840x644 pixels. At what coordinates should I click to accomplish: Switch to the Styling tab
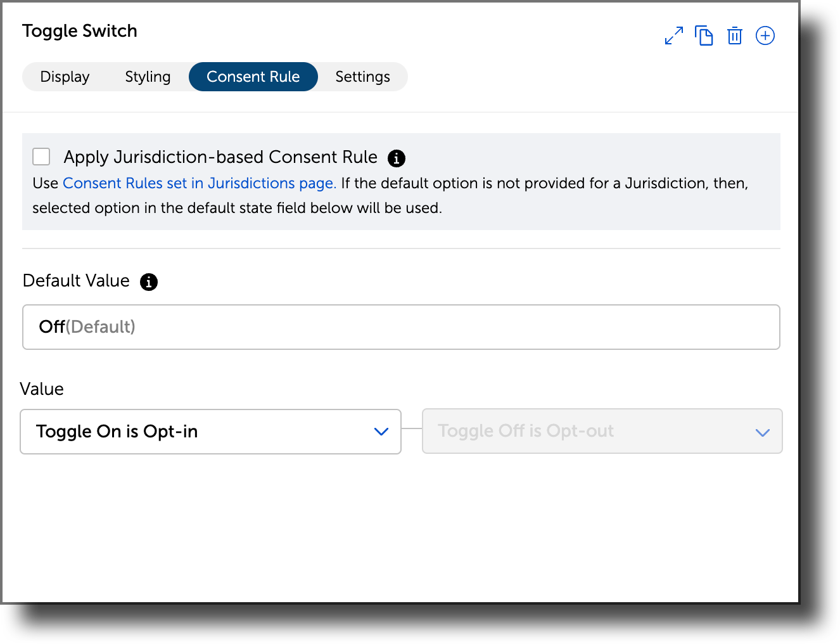(148, 76)
